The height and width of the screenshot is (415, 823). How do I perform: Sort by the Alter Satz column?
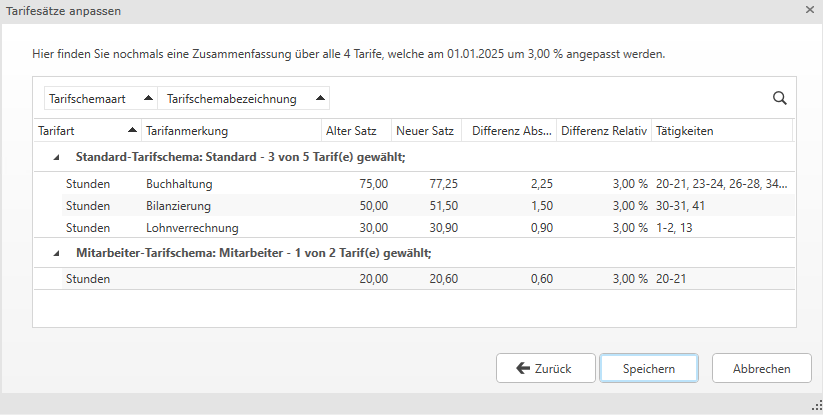click(351, 131)
